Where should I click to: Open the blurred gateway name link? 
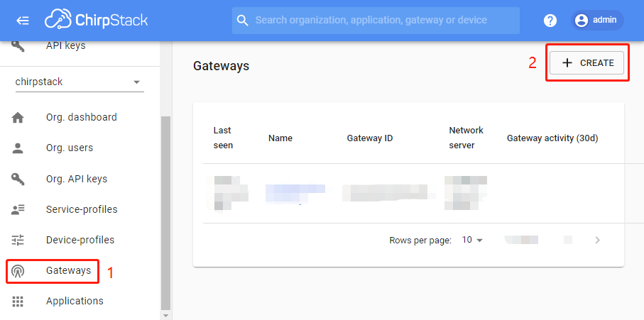[x=295, y=194]
